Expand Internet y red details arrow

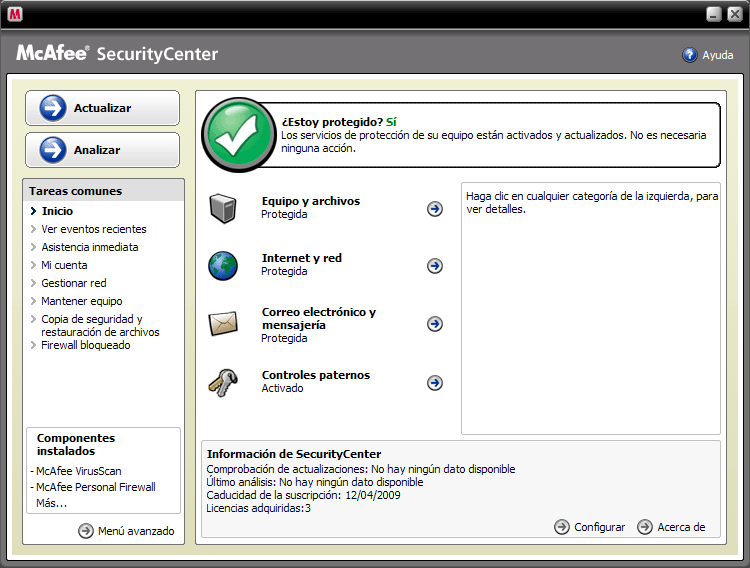(x=434, y=266)
